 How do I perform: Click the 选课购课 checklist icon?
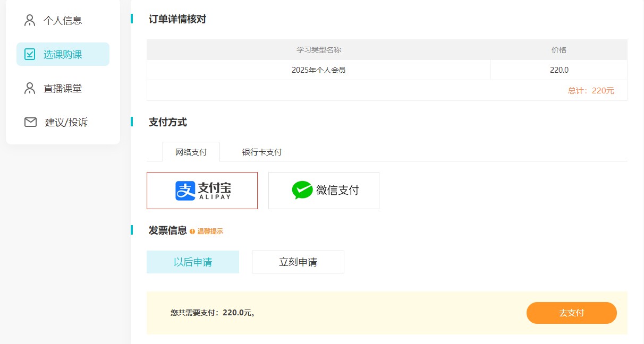(x=30, y=54)
